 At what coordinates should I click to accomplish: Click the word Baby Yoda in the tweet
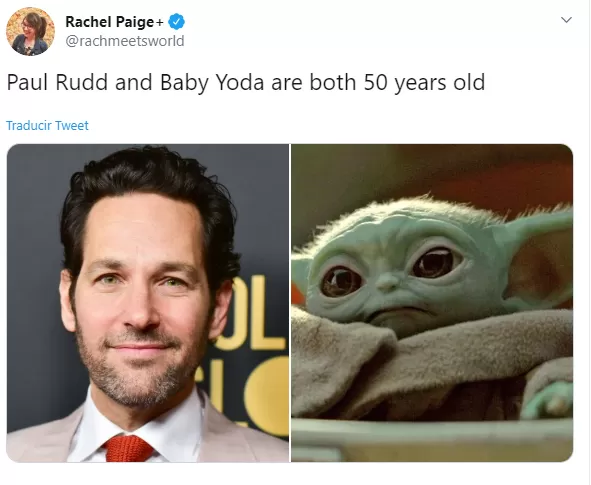(x=212, y=83)
